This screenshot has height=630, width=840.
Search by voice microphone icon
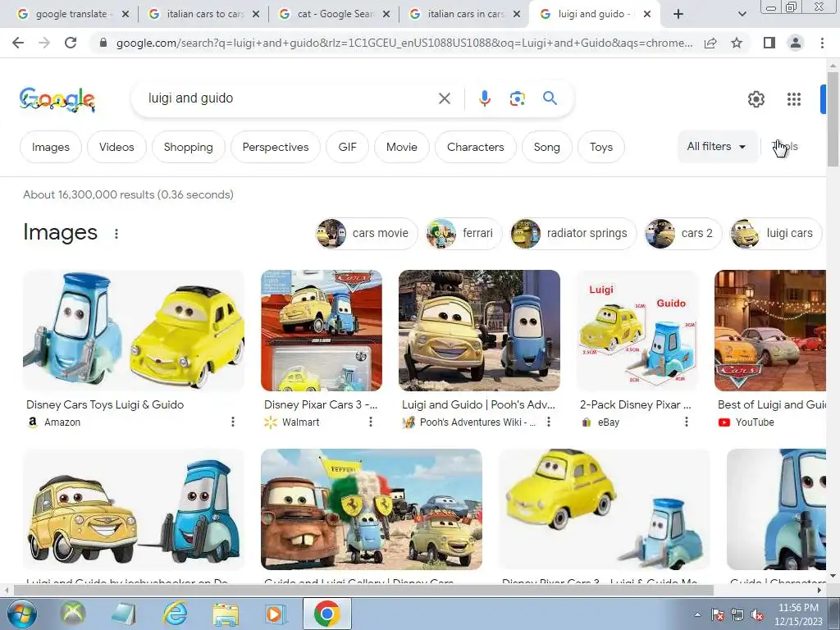coord(484,98)
